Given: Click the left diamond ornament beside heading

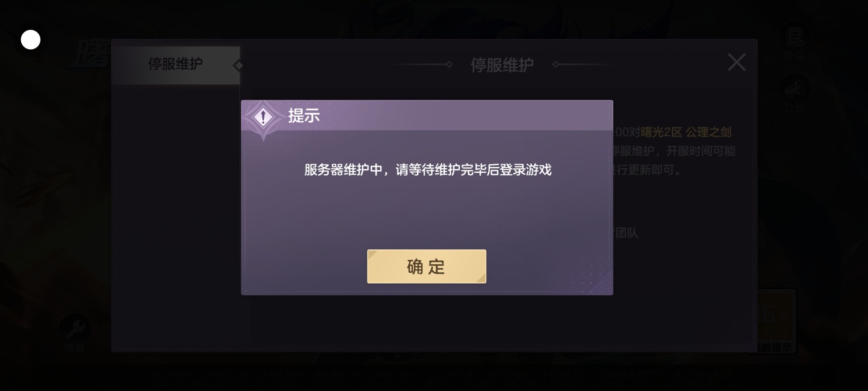Looking at the screenshot, I should [x=449, y=64].
